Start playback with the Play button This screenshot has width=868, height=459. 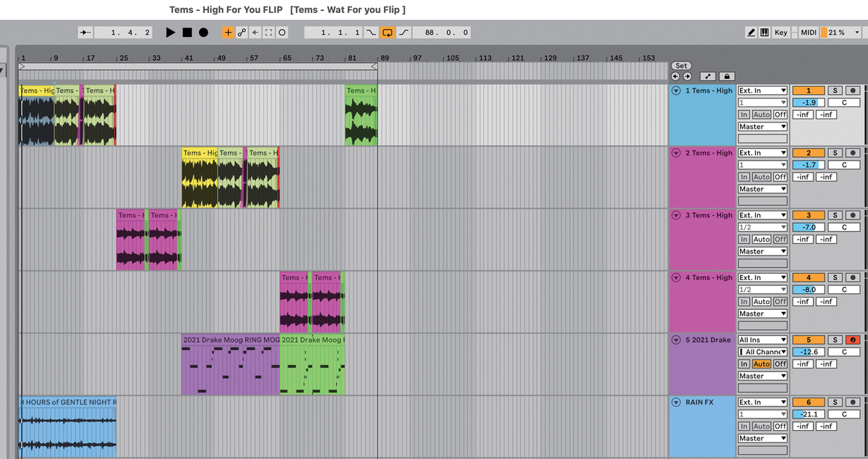point(171,33)
